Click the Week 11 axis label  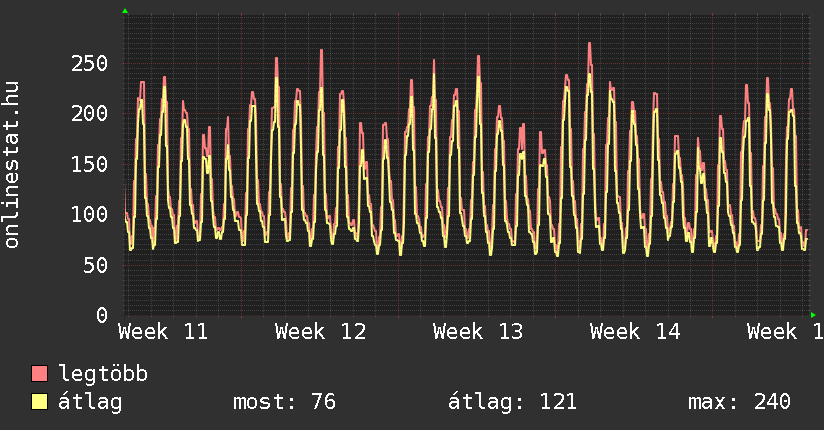[x=163, y=332]
